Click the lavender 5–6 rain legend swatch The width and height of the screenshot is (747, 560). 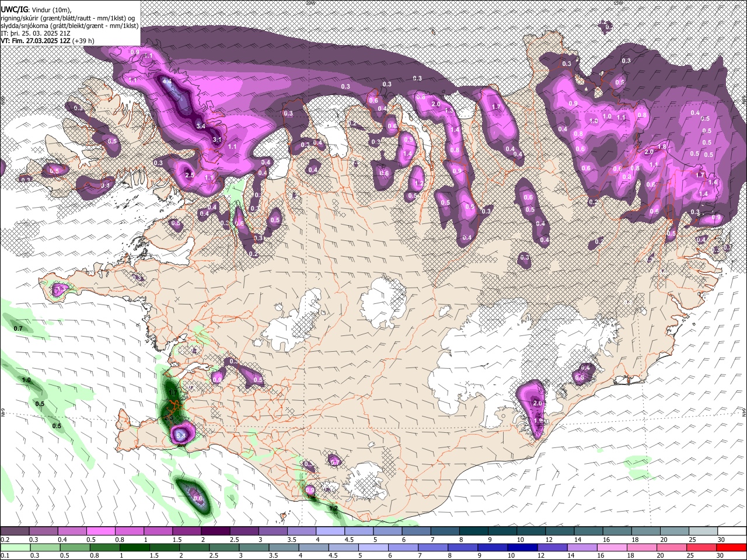point(373,547)
